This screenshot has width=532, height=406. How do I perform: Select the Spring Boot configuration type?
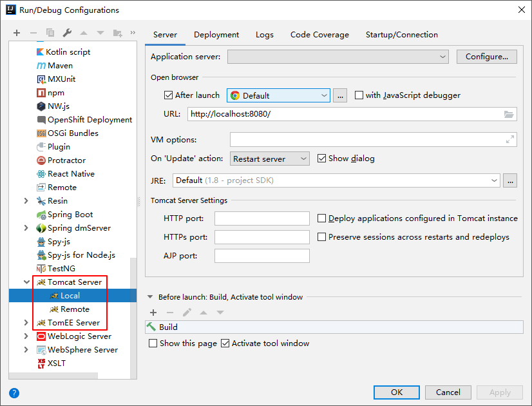coord(70,215)
